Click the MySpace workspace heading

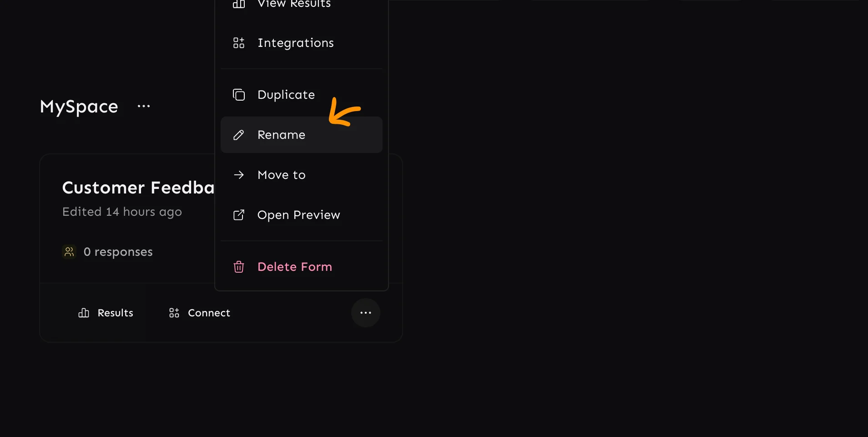point(79,107)
